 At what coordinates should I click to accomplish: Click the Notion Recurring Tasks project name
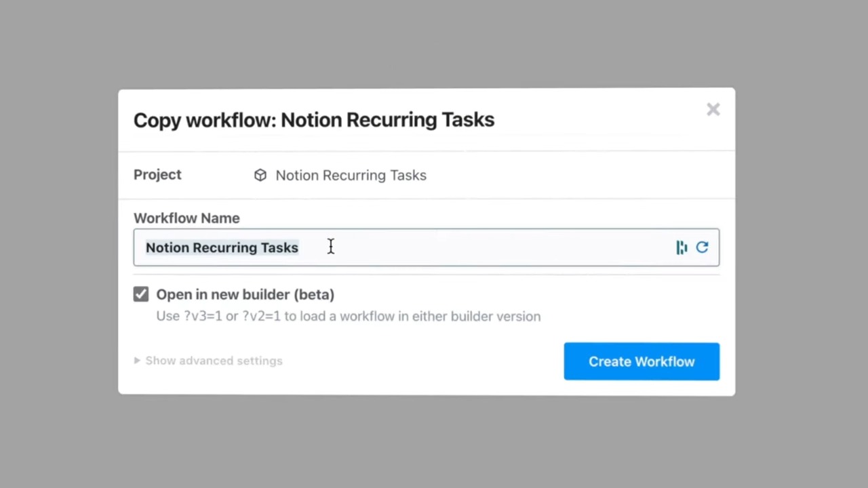[x=351, y=176]
